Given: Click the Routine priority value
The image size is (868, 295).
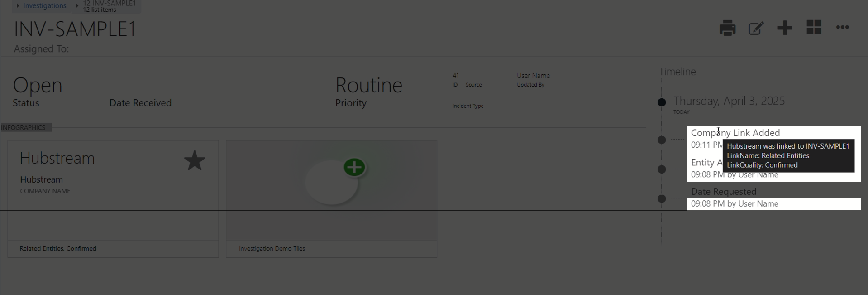Looking at the screenshot, I should [369, 85].
